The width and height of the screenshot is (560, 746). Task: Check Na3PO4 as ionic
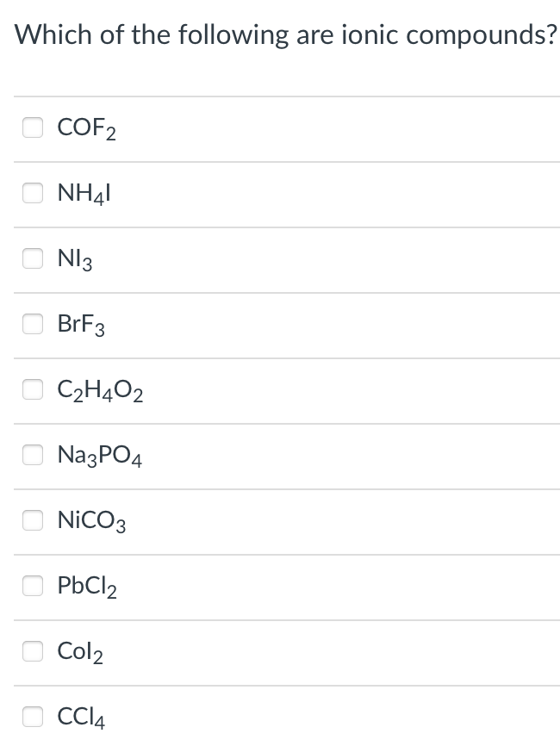32,455
